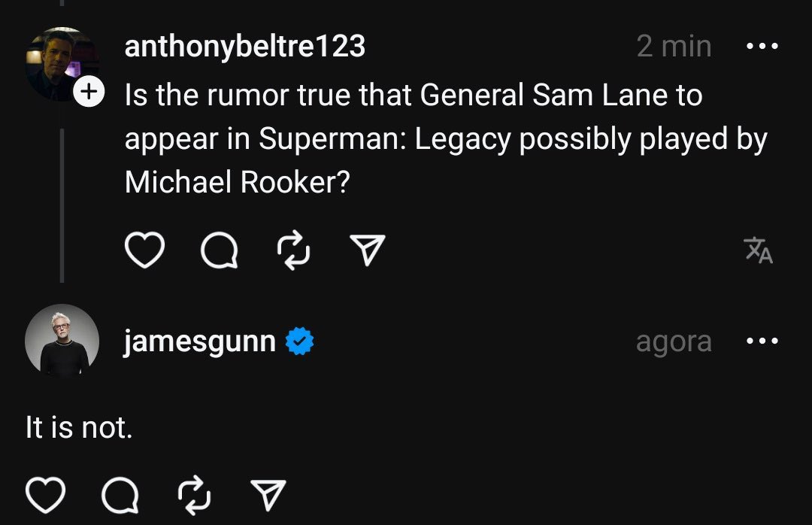Viewport: 812px width, 525px height.
Task: Open comments on anthonybeltre123's question
Action: pyautogui.click(x=219, y=250)
